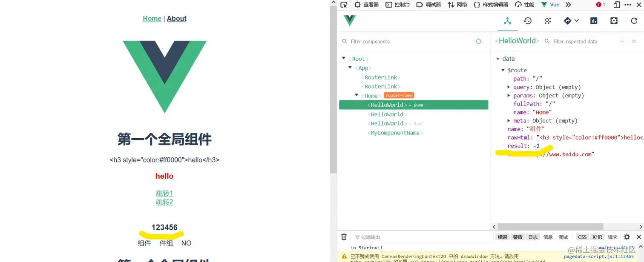644x262 pixels.
Task: Open Vue events dots icon
Action: [x=548, y=21]
